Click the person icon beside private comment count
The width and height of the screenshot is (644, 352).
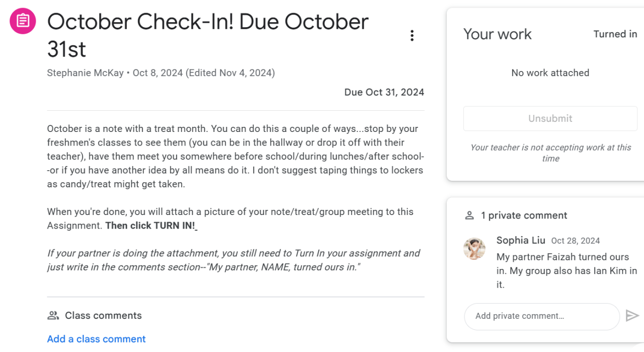pyautogui.click(x=469, y=216)
